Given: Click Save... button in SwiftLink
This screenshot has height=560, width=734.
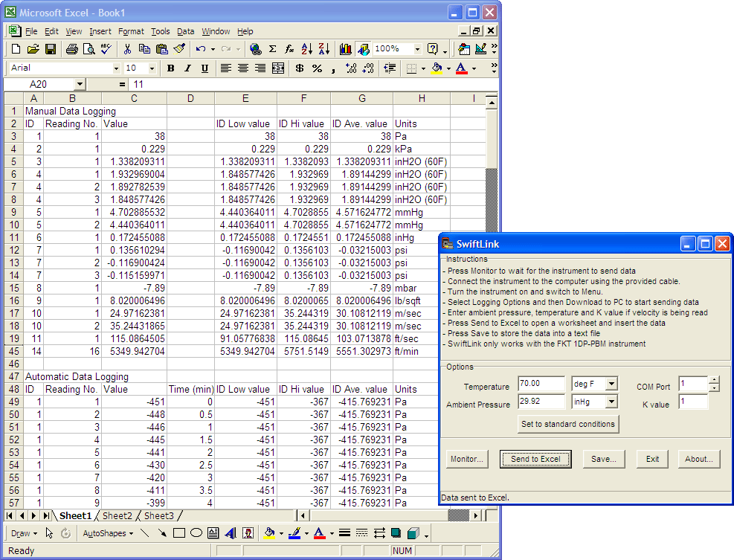Looking at the screenshot, I should click(x=604, y=459).
